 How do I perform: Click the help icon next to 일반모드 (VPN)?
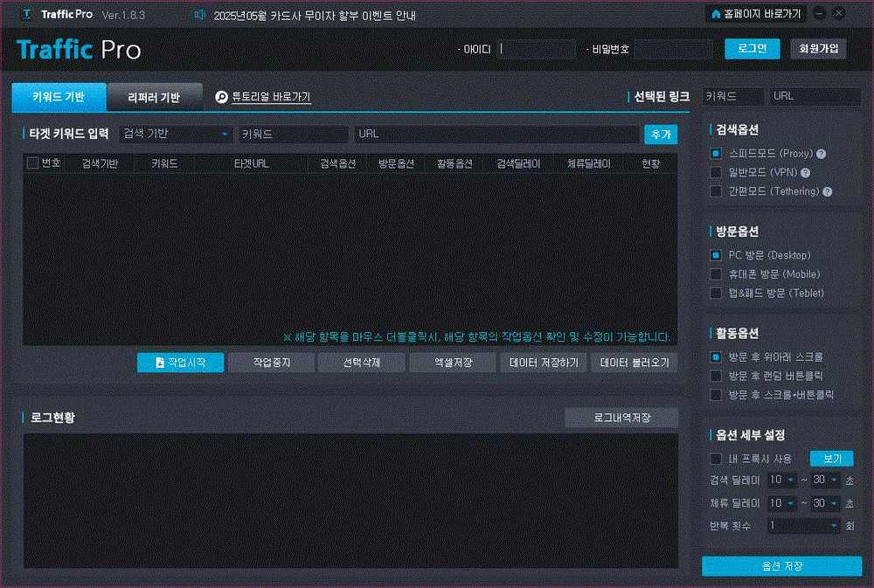click(805, 173)
